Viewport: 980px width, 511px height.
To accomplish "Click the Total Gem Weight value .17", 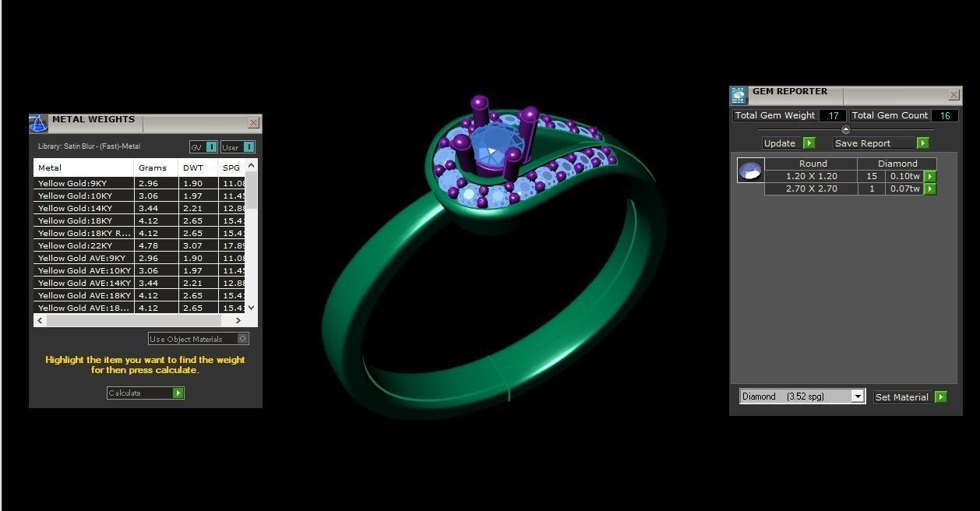I will coord(833,115).
